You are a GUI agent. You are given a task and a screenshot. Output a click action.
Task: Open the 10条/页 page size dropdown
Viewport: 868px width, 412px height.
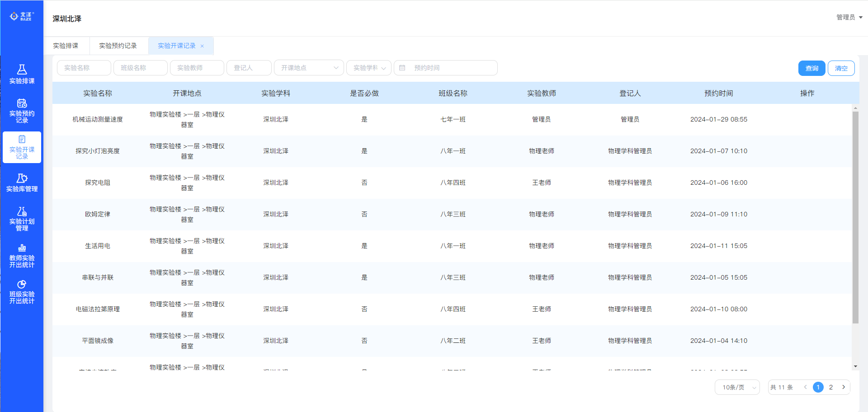click(737, 387)
